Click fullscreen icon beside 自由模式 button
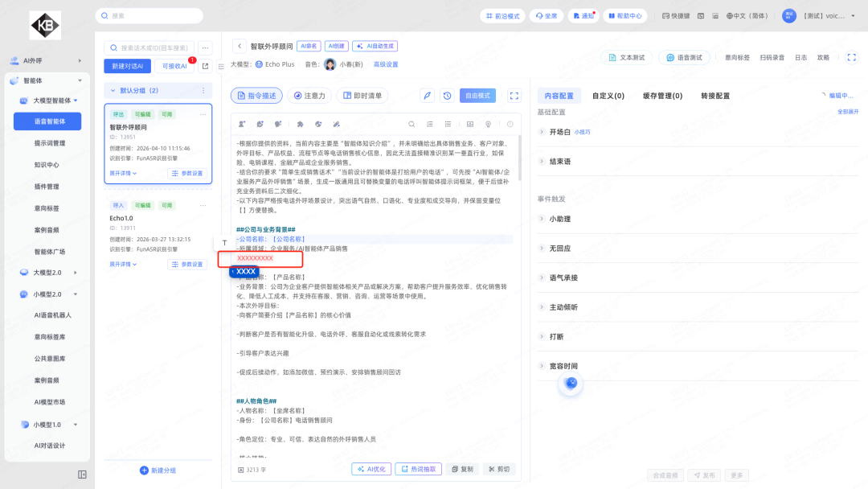The image size is (868, 489). pyautogui.click(x=514, y=96)
